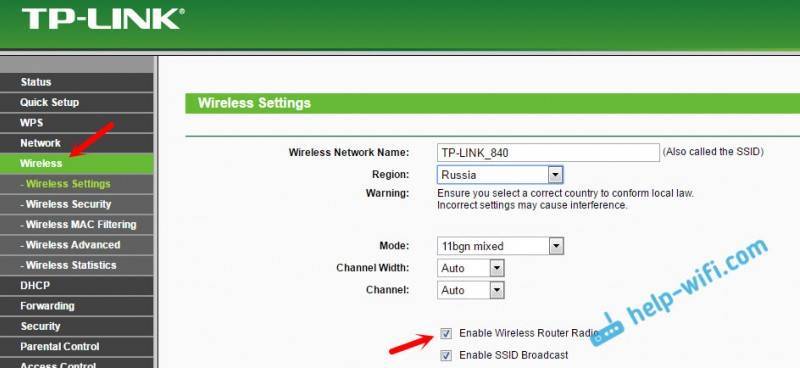
Task: Go to Wireless Advanced settings
Action: point(77,245)
